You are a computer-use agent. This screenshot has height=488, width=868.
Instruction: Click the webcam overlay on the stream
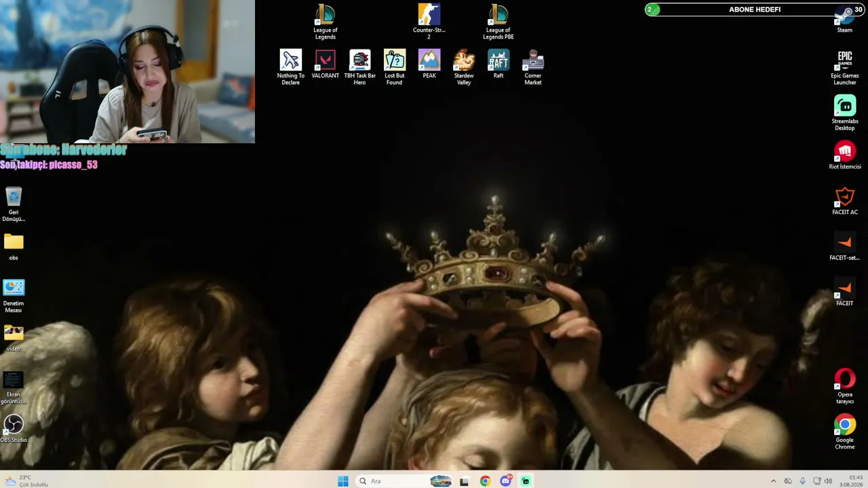click(x=127, y=71)
